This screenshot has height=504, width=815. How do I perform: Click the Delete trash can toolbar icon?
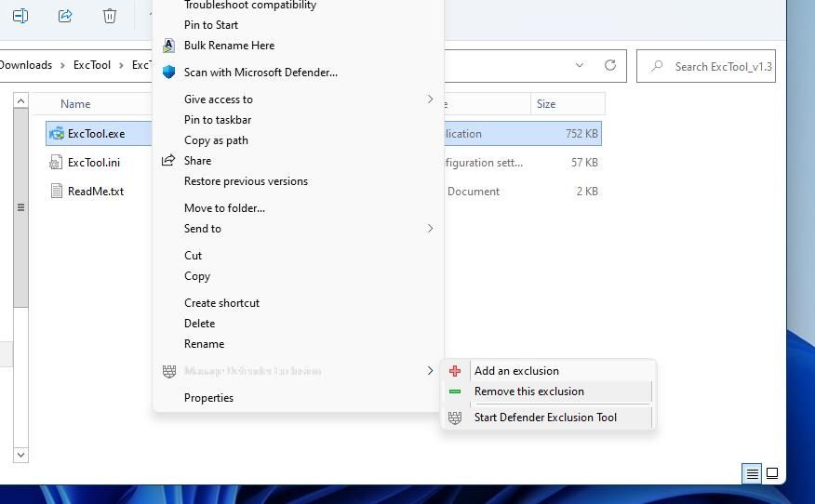tap(110, 16)
